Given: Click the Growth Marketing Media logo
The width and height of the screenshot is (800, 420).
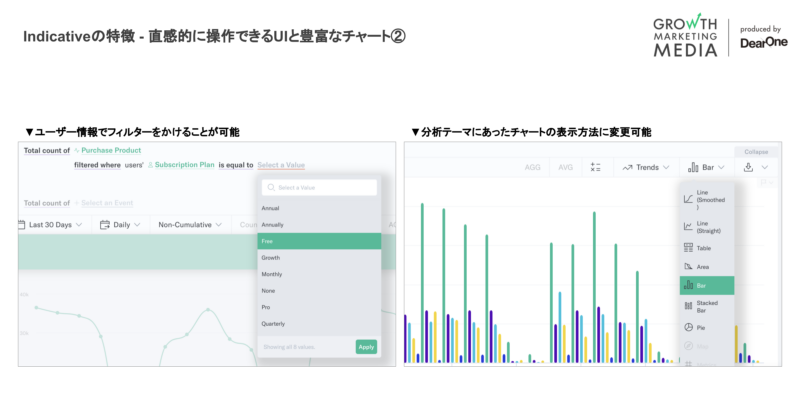Looking at the screenshot, I should 685,36.
